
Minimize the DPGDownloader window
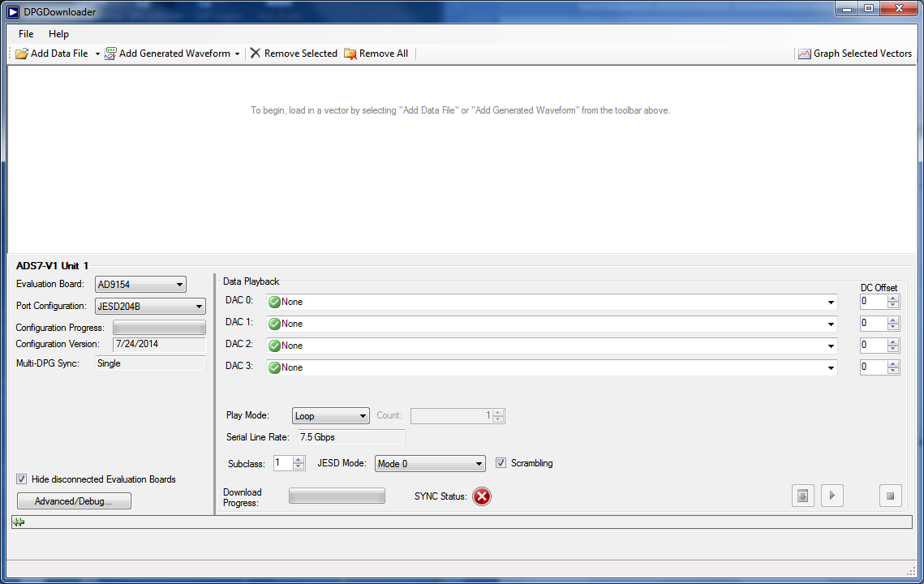click(847, 8)
